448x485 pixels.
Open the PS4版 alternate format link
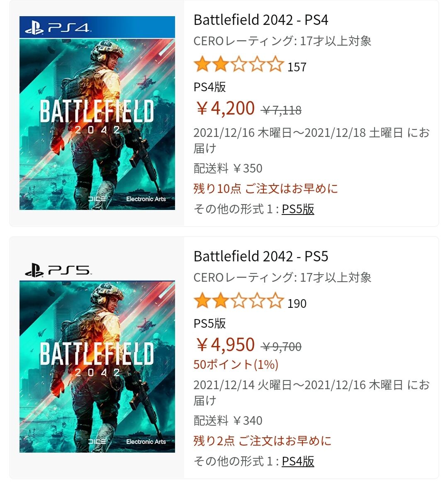298,461
